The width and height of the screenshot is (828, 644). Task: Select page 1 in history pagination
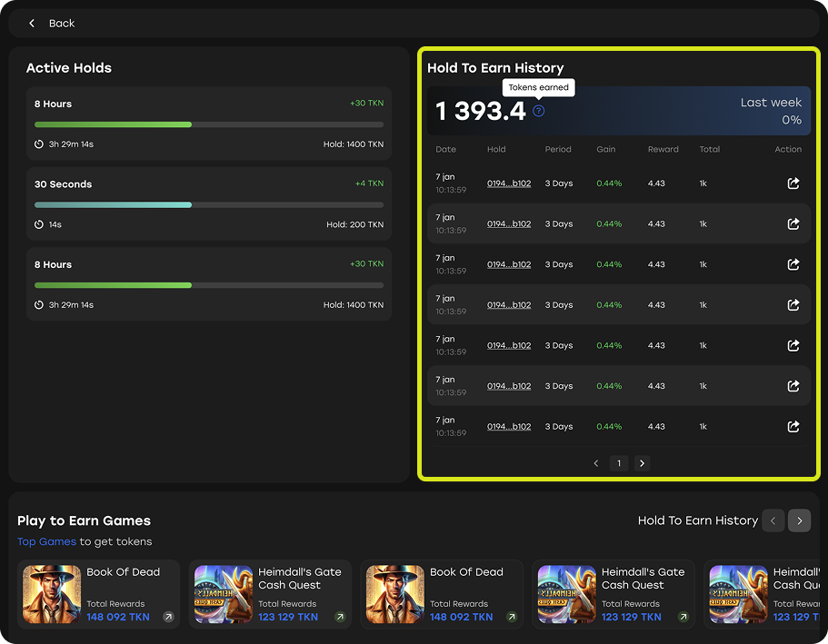[619, 463]
